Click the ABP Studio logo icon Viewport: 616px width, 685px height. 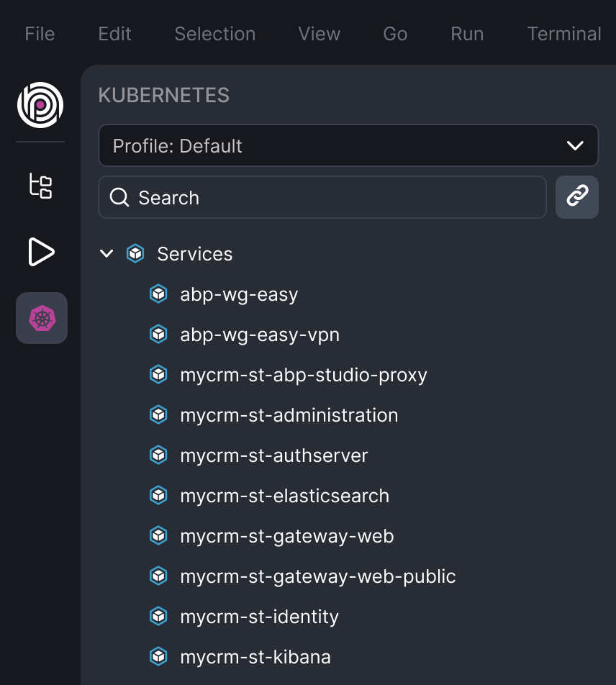coord(40,105)
